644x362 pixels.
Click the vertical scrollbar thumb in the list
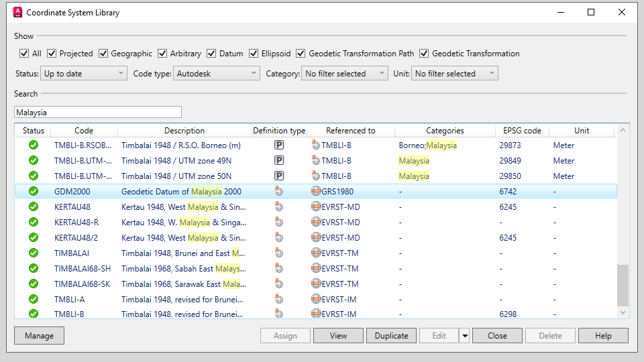coord(623,285)
